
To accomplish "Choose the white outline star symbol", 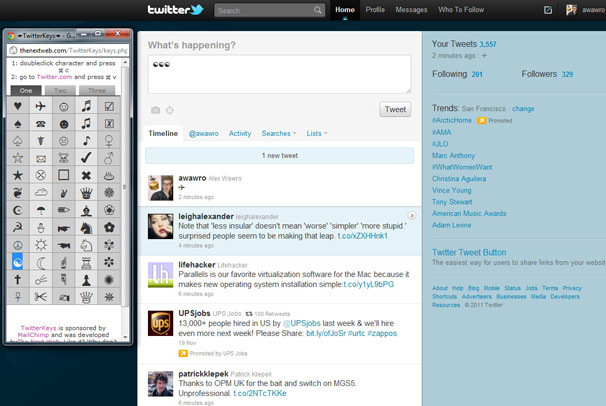I will (18, 158).
